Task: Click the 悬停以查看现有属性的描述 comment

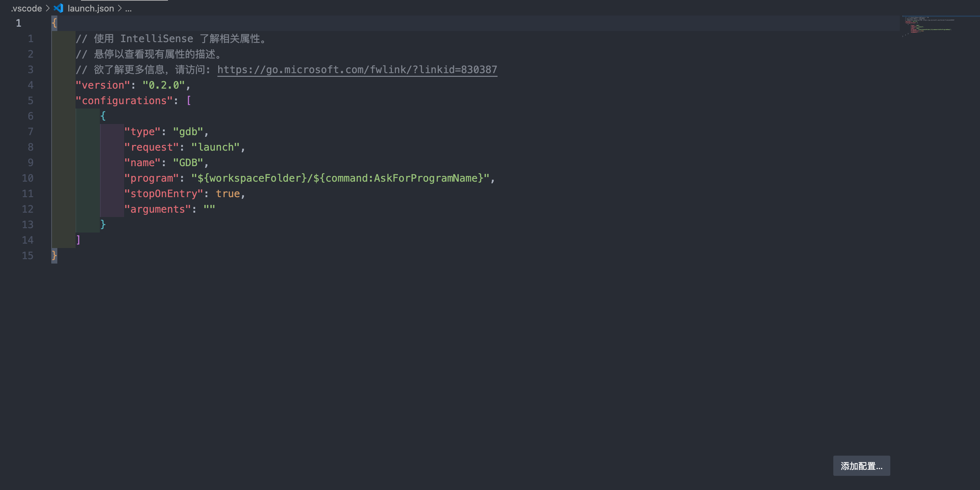Action: pyautogui.click(x=149, y=54)
